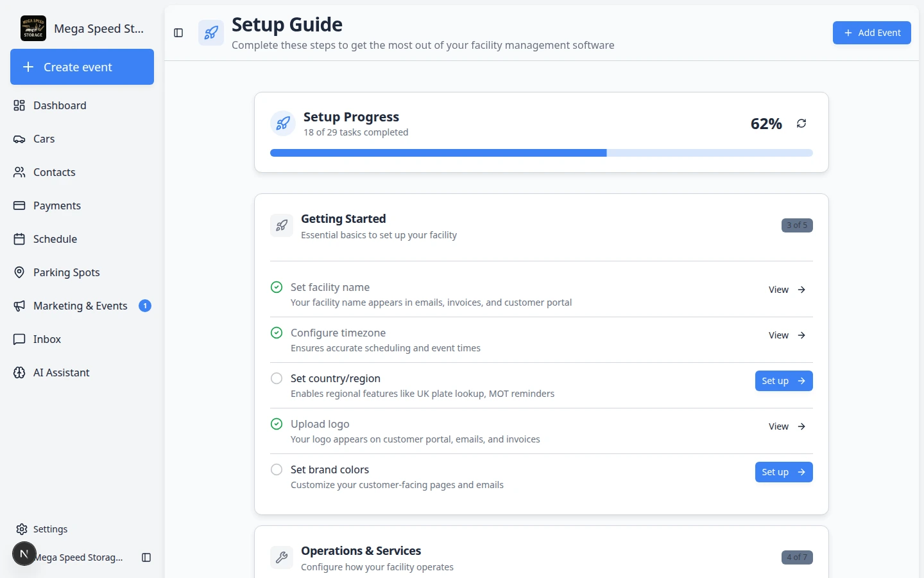Screen dimensions: 924x578
Task: Open Settings via the gear icon
Action: (x=22, y=529)
